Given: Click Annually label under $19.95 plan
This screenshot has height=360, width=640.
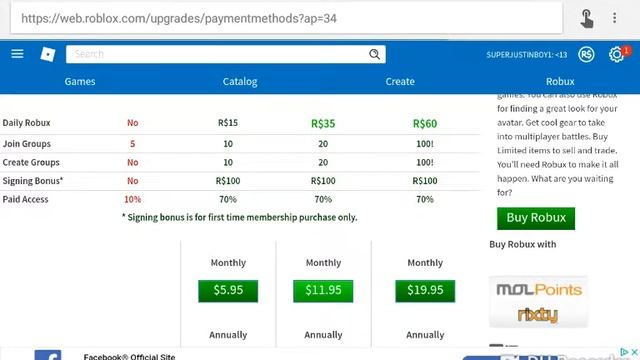Looking at the screenshot, I should pos(425,335).
